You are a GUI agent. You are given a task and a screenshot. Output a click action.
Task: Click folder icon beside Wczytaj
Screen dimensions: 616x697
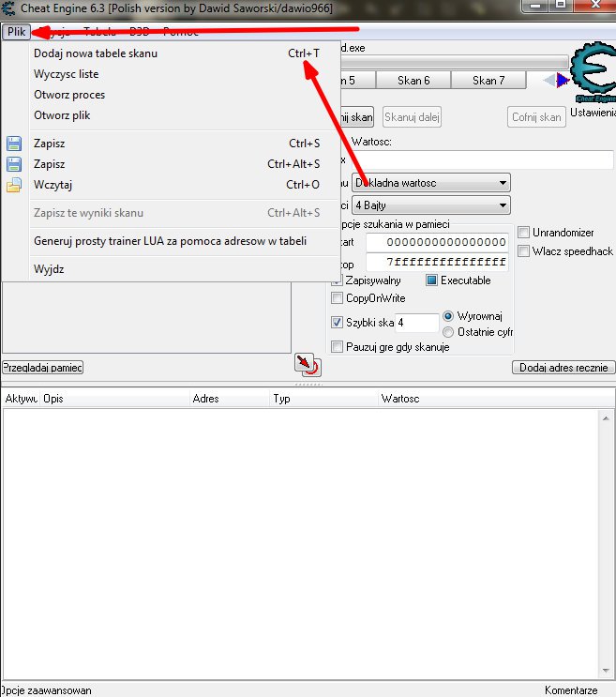pyautogui.click(x=14, y=185)
